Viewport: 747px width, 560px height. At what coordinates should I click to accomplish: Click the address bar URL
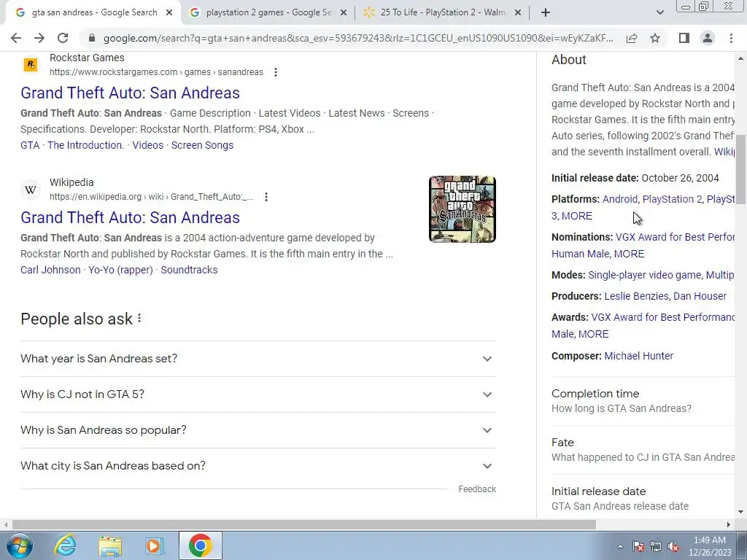point(358,38)
